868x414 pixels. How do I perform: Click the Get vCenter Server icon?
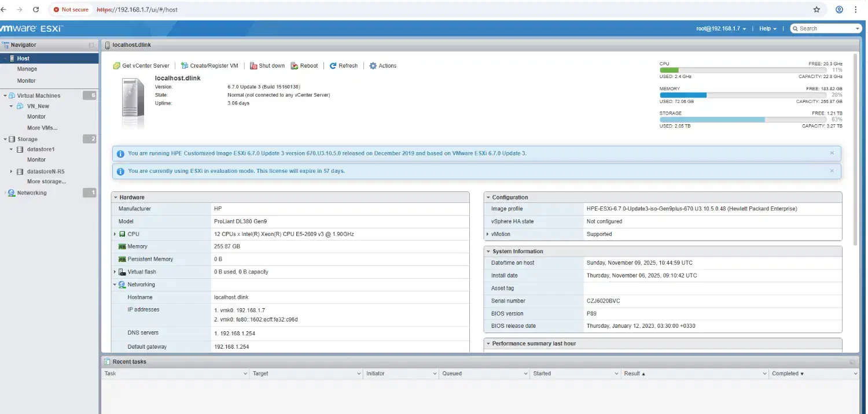click(116, 66)
